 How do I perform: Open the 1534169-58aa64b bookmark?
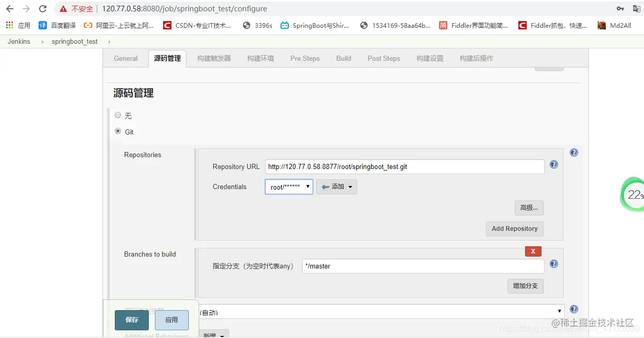[x=396, y=25]
